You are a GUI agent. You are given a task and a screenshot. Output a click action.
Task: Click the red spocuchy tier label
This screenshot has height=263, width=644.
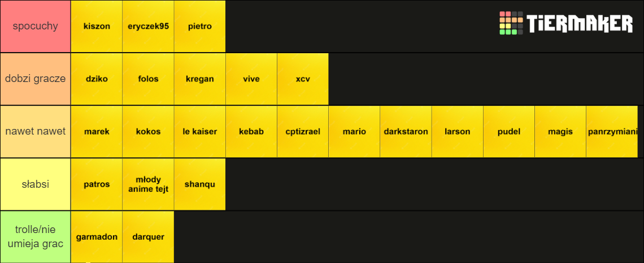click(36, 26)
